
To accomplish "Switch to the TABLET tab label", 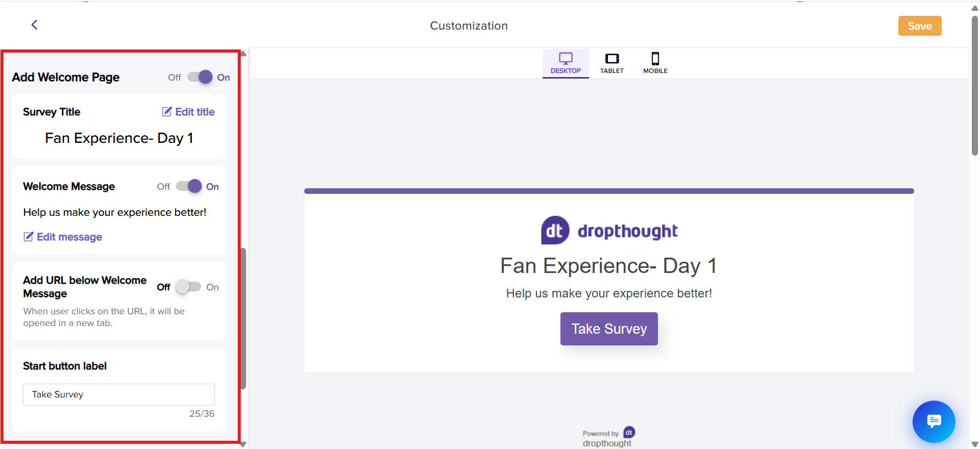I will [x=611, y=71].
